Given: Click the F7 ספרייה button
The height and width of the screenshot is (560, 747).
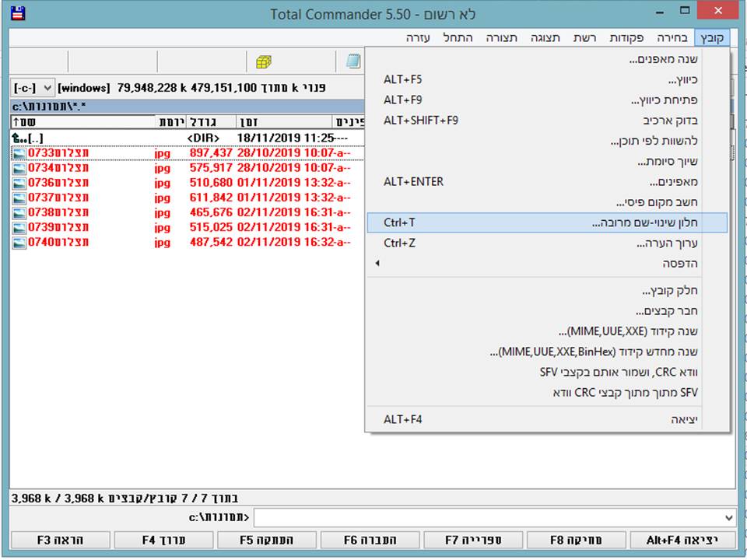Looking at the screenshot, I should [x=474, y=540].
